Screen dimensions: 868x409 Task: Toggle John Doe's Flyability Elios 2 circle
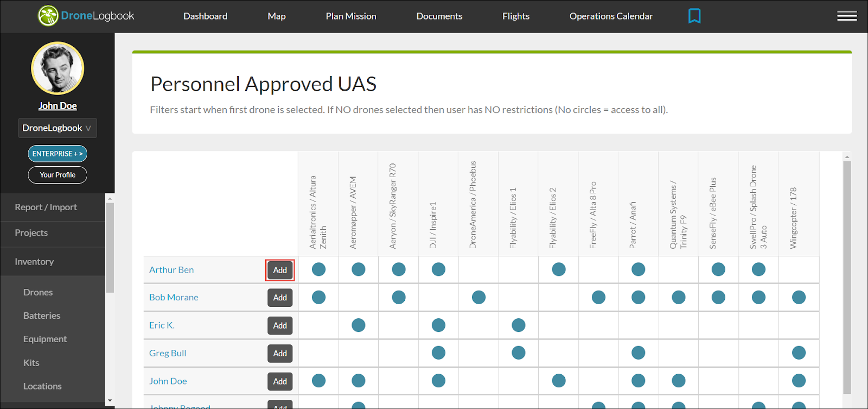tap(559, 381)
